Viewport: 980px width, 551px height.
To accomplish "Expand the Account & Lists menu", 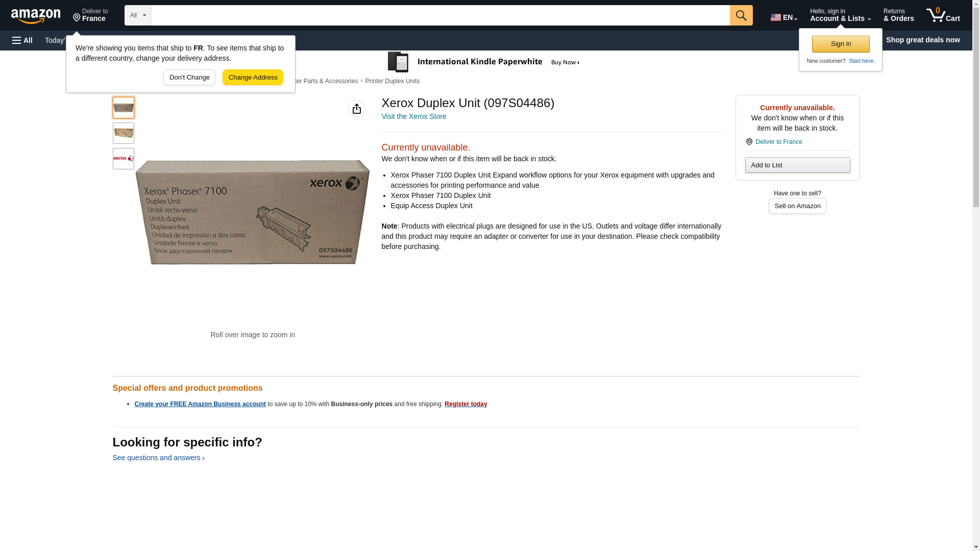I will 840,15.
